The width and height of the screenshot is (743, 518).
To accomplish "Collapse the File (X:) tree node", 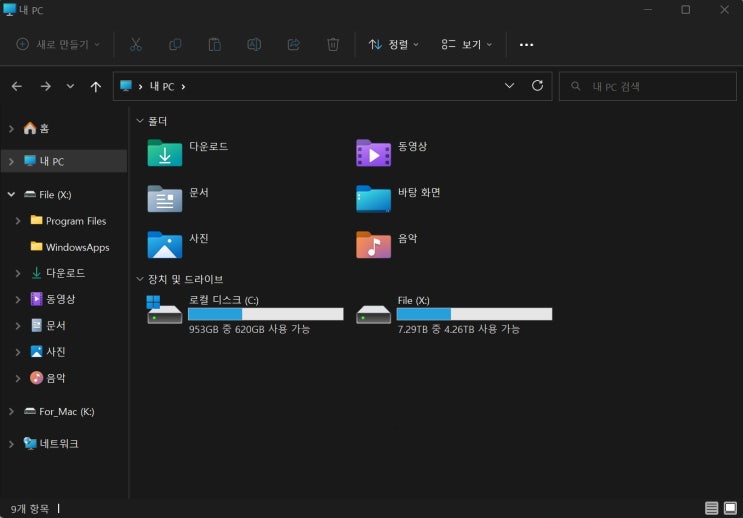I will [11, 194].
